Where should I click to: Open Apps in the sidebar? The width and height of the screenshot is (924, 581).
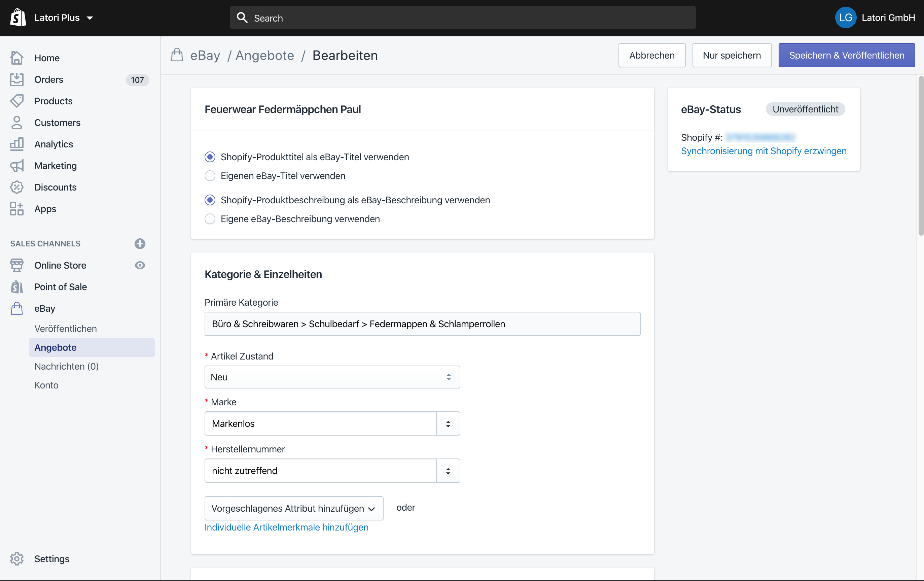tap(45, 209)
